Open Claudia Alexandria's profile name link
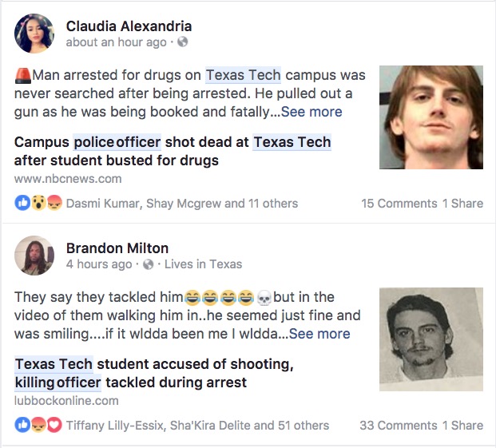 129,26
